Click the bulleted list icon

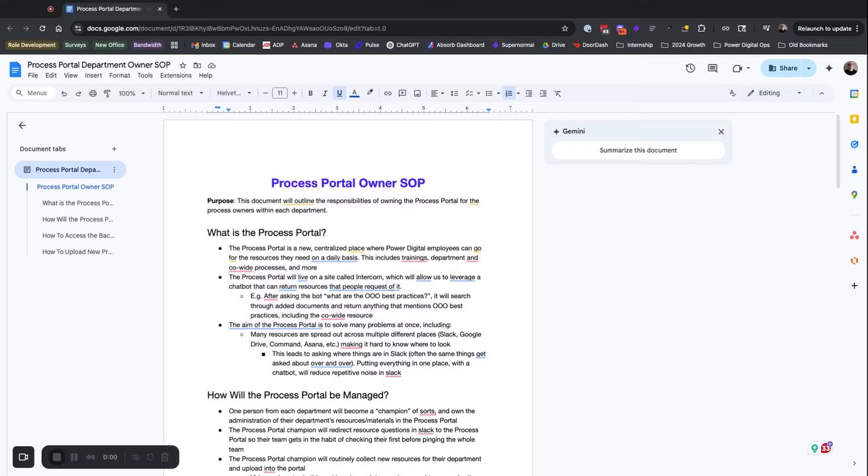point(489,93)
